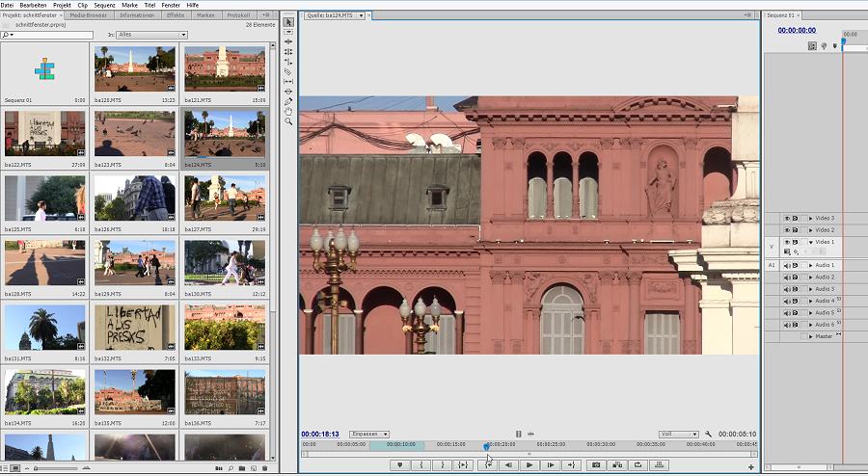
Task: Collapse the Video 1 track
Action: (x=811, y=242)
